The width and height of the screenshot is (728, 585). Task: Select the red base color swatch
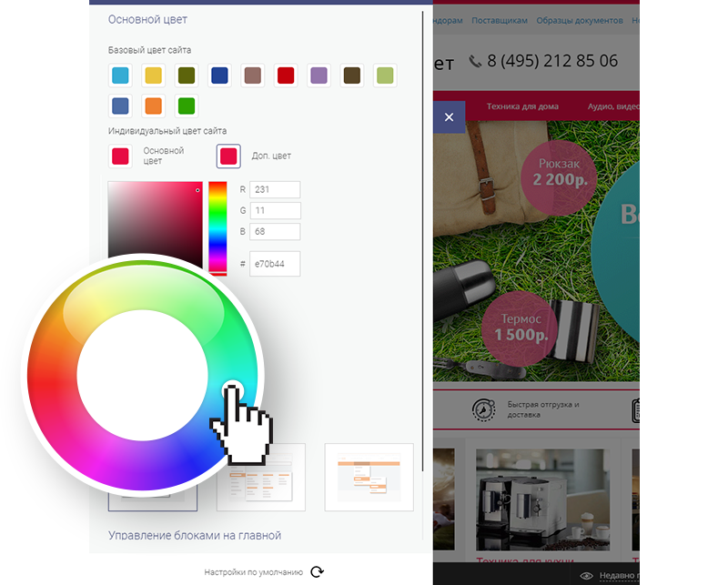[286, 76]
